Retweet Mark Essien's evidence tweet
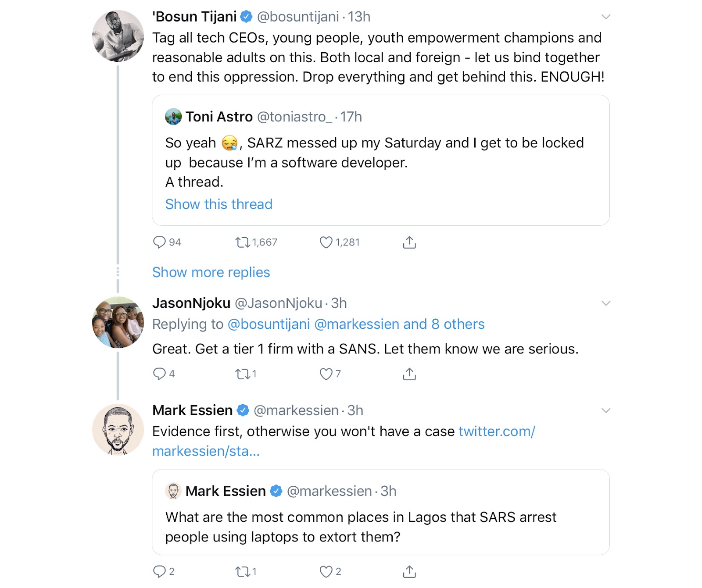 242,571
